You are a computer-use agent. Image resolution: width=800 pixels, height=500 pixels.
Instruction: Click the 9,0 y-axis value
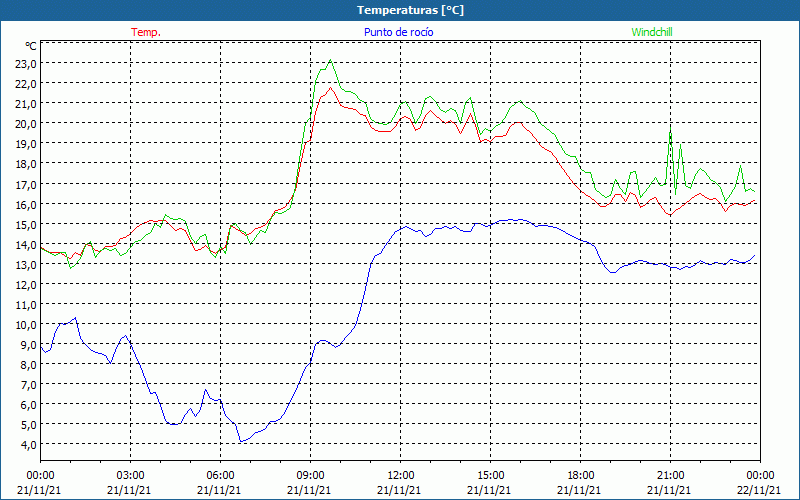point(29,344)
